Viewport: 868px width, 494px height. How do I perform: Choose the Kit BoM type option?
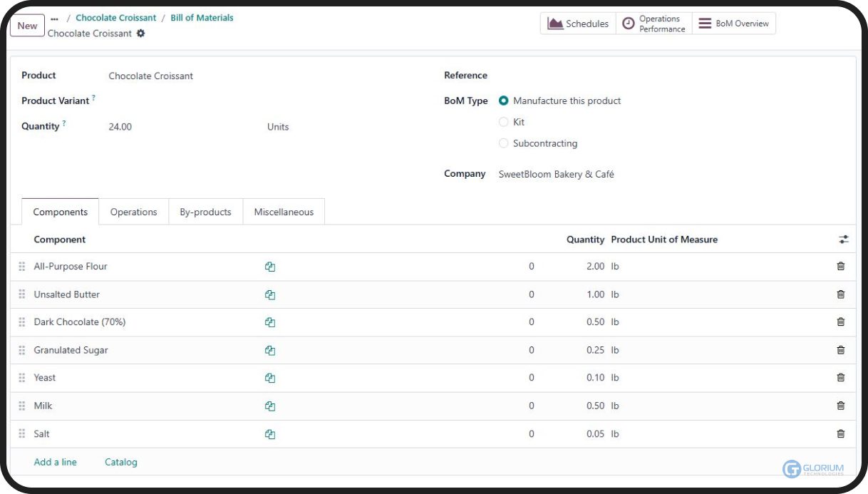pos(504,123)
